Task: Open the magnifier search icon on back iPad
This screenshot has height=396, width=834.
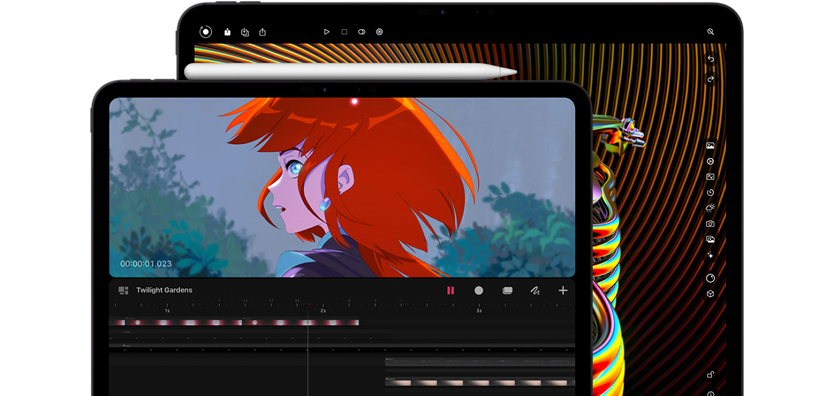Action: click(710, 32)
